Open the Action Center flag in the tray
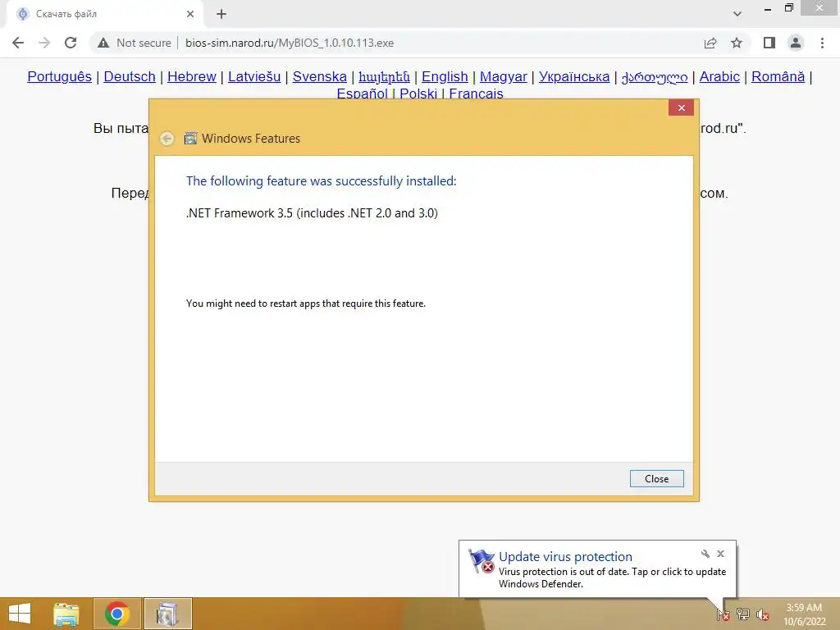This screenshot has width=840, height=630. coord(724,614)
